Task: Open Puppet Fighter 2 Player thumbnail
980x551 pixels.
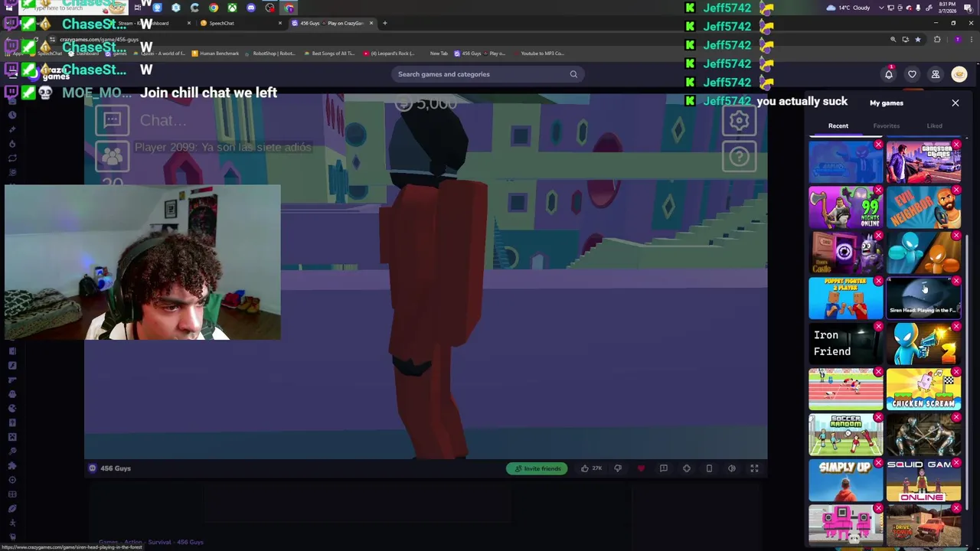Action: (846, 298)
